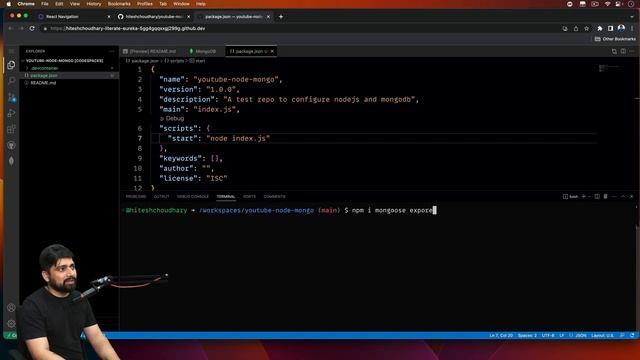The height and width of the screenshot is (360, 640).
Task: Open new terminal launch profile dropdown
Action: [x=589, y=197]
